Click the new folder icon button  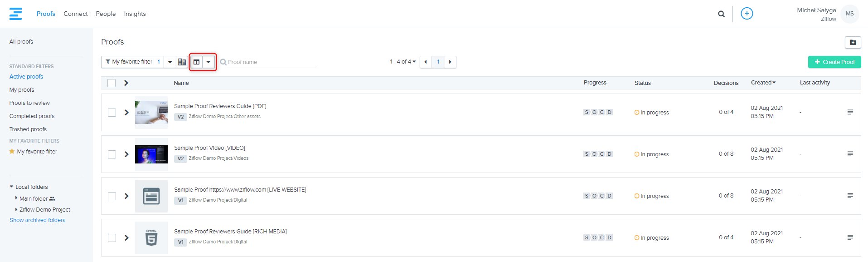[853, 42]
